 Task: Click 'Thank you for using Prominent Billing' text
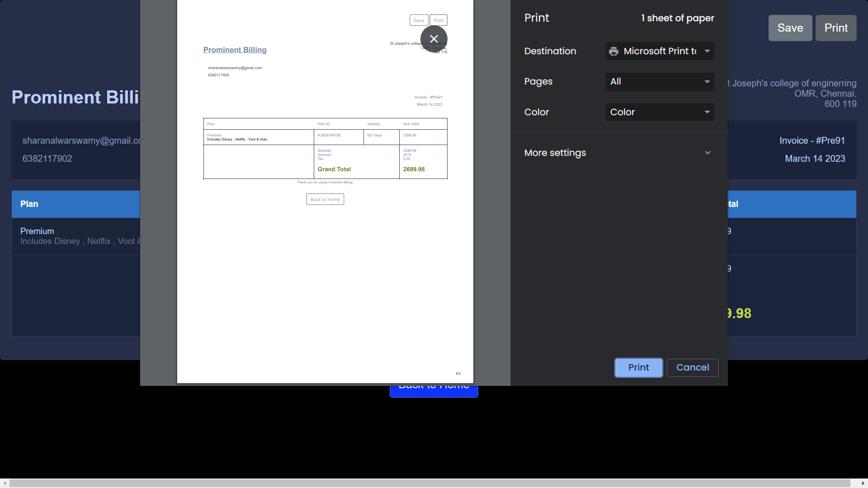325,183
